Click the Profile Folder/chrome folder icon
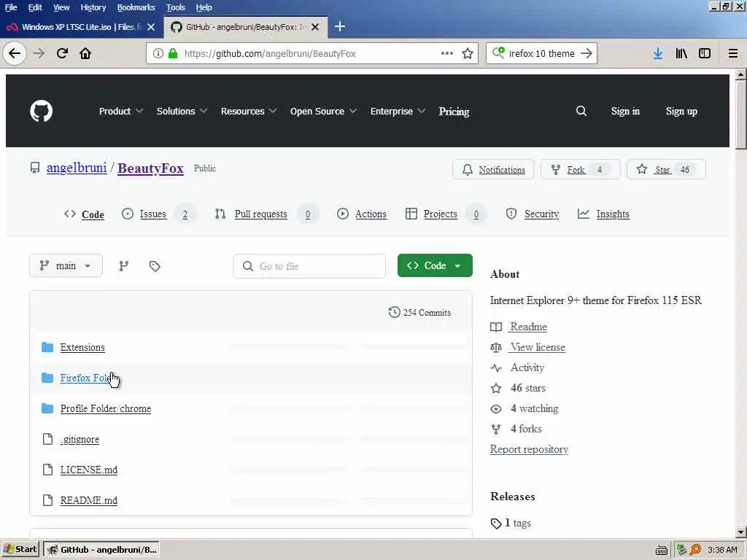This screenshot has height=560, width=747. 47,408
